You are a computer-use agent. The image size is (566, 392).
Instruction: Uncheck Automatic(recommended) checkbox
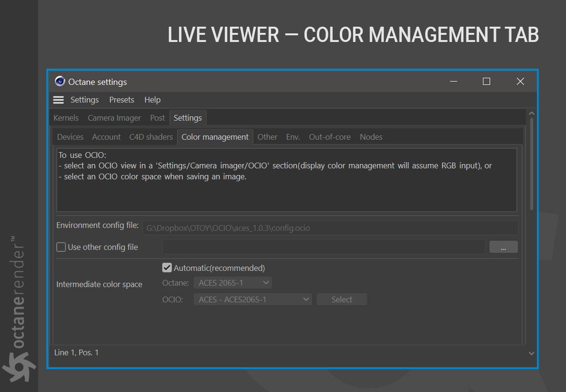pos(167,268)
